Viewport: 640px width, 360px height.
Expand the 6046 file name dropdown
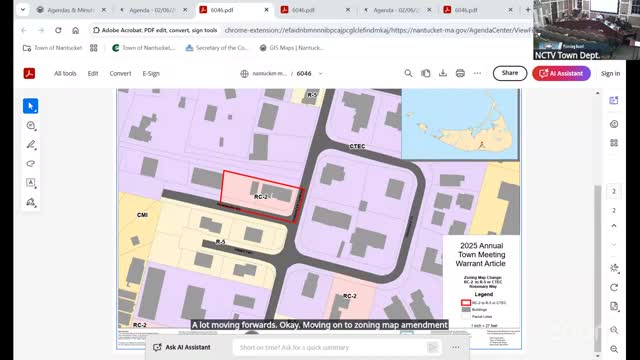320,73
